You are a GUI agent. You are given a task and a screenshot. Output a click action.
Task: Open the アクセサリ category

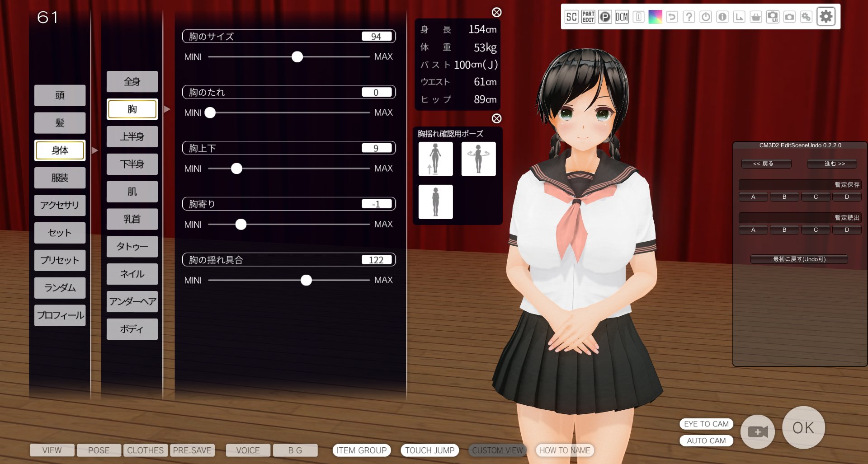60,206
